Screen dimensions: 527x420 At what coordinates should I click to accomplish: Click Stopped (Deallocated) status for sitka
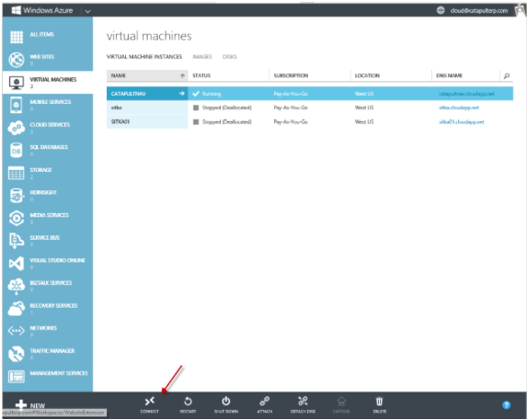pos(227,108)
